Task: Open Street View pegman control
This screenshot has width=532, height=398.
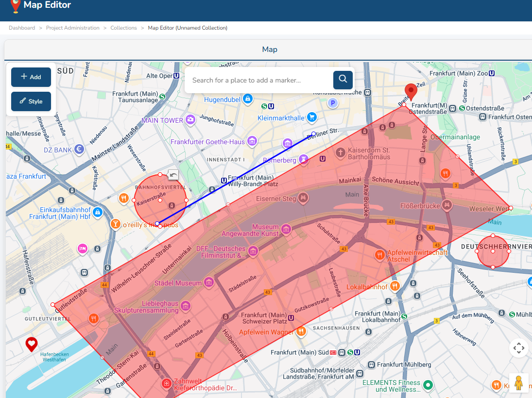Action: [518, 383]
